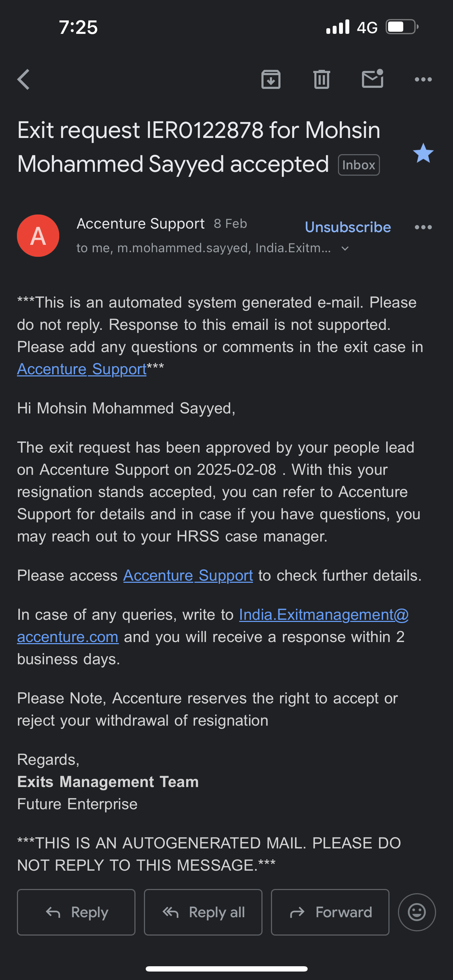This screenshot has height=980, width=453.
Task: Open Accenture Support link to check details
Action: pyautogui.click(x=188, y=576)
